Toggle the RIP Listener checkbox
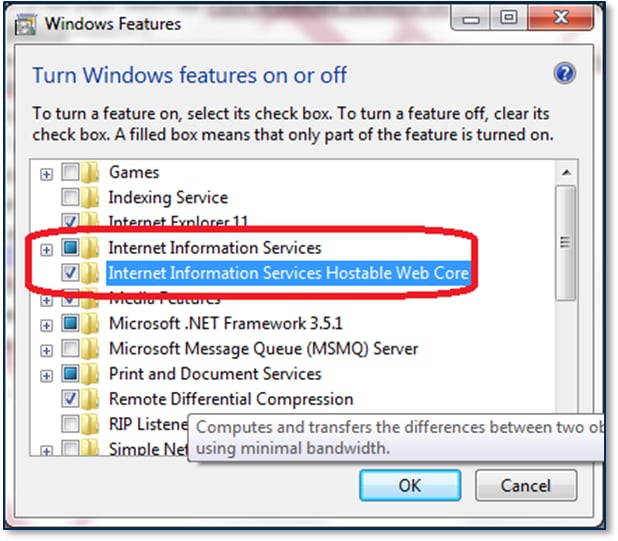 click(70, 424)
